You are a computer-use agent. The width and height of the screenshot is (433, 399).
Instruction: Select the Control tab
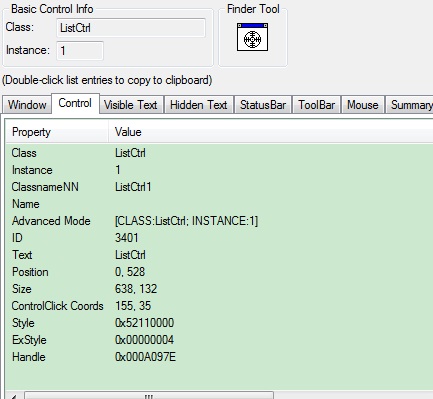75,103
